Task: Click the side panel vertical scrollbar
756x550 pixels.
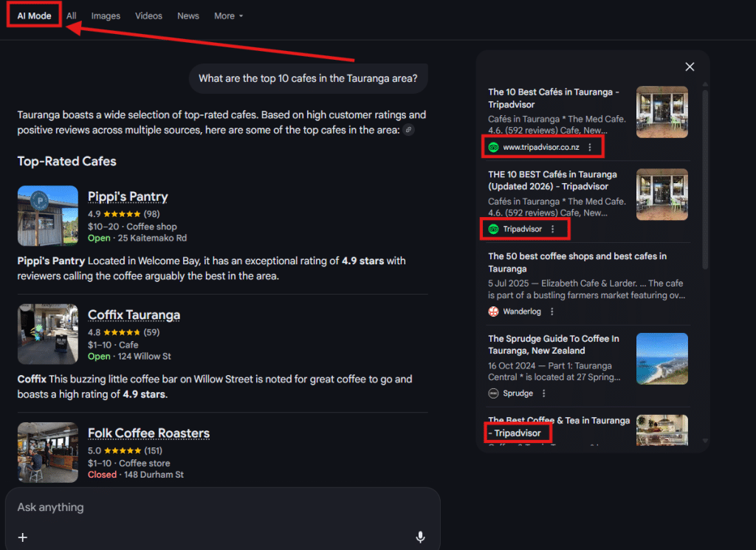Action: [705, 179]
